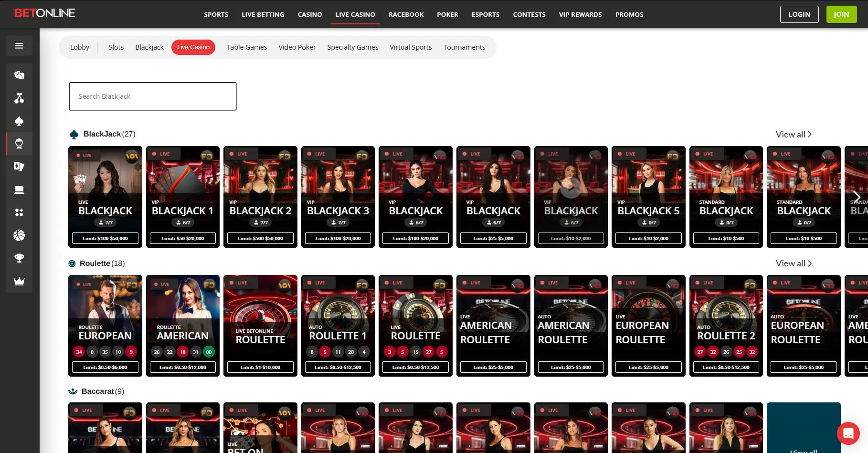
Task: Open the Auto European Roulette card
Action: pyautogui.click(x=804, y=326)
